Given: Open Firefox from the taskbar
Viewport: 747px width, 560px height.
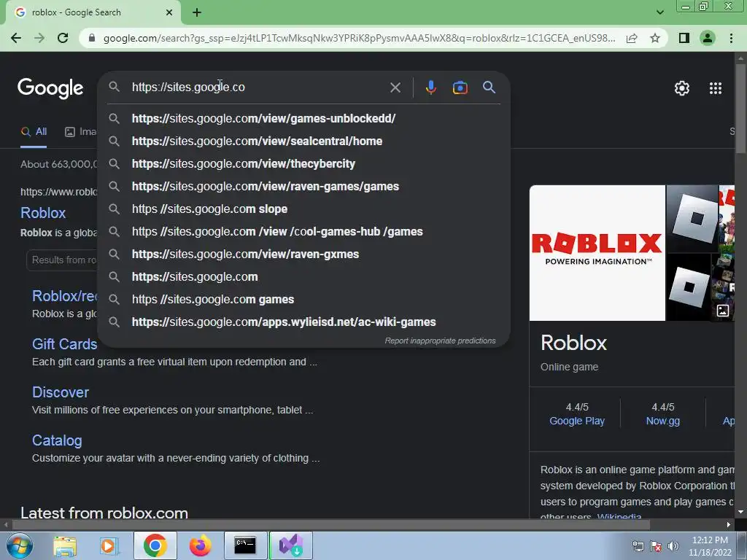Looking at the screenshot, I should (x=200, y=545).
